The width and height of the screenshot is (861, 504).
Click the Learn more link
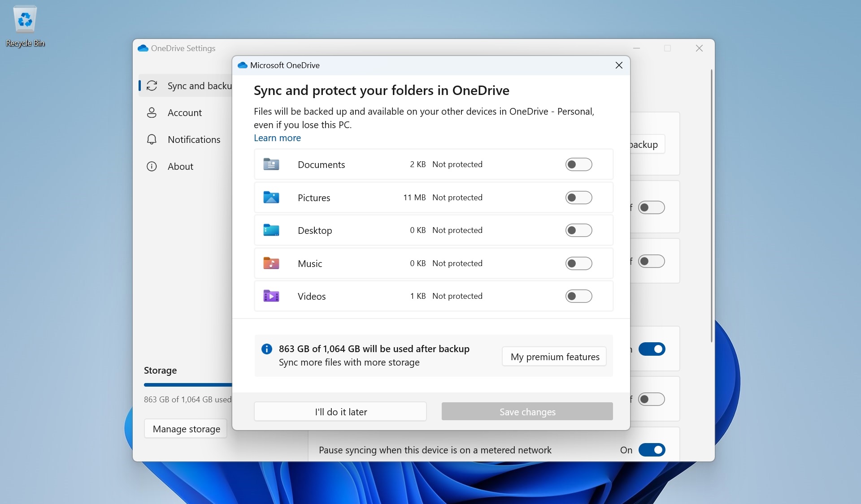[277, 138]
